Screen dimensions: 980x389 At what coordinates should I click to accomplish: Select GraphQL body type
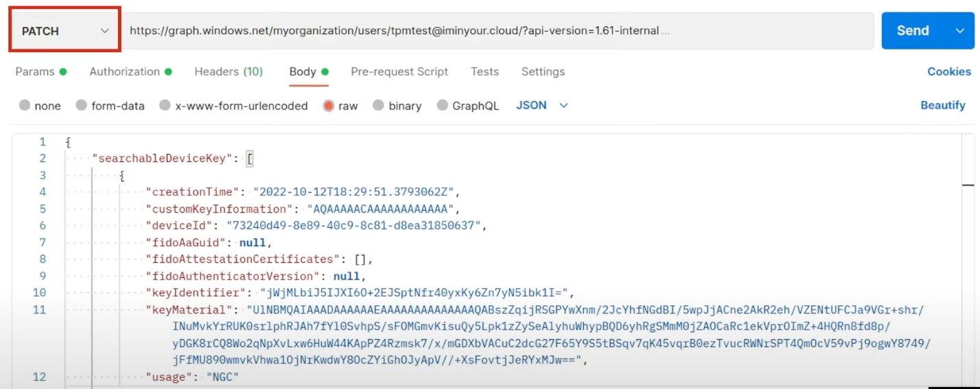[x=442, y=106]
